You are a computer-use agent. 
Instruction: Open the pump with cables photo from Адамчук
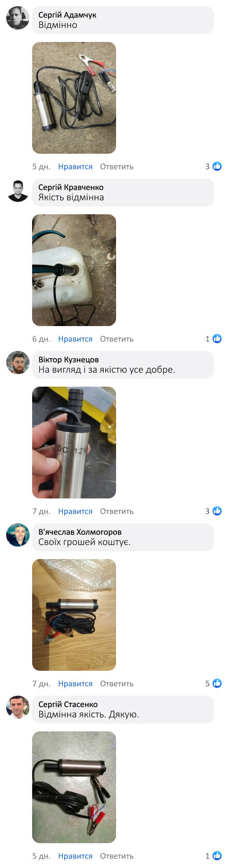click(x=74, y=98)
